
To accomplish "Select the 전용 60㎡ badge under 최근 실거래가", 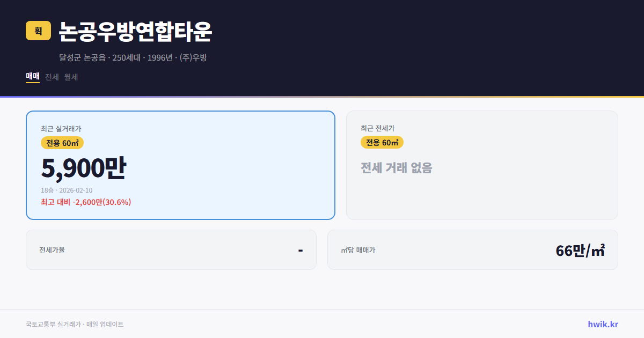I will (x=62, y=143).
